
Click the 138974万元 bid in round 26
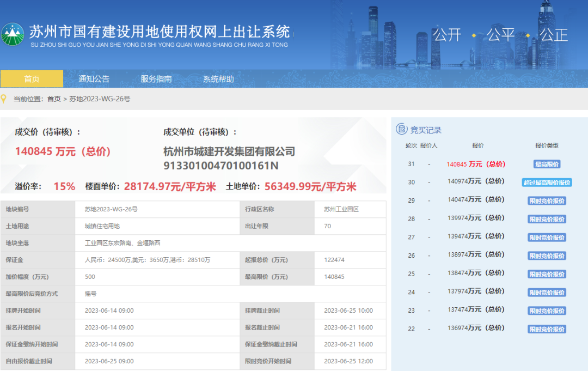click(476, 255)
